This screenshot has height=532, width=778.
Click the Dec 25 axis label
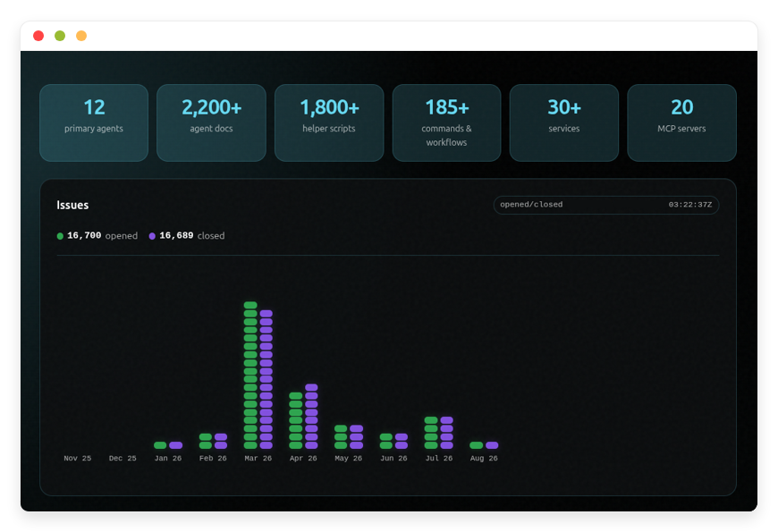tap(123, 458)
